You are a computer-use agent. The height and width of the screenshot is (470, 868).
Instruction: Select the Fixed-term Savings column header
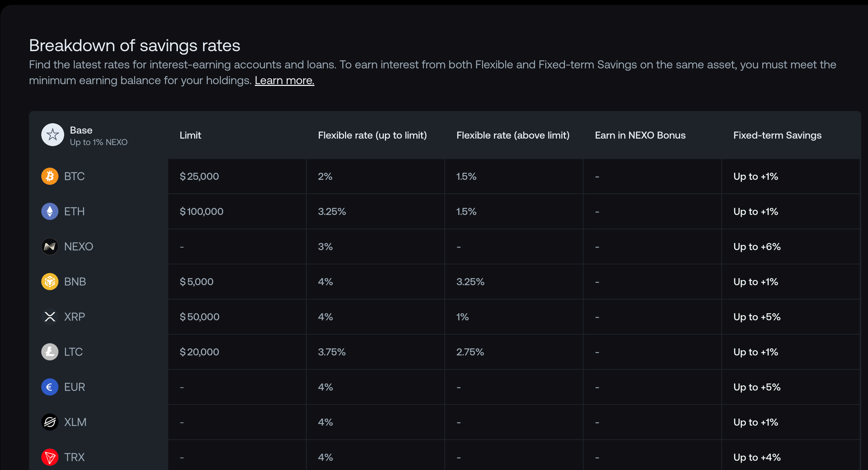click(777, 135)
